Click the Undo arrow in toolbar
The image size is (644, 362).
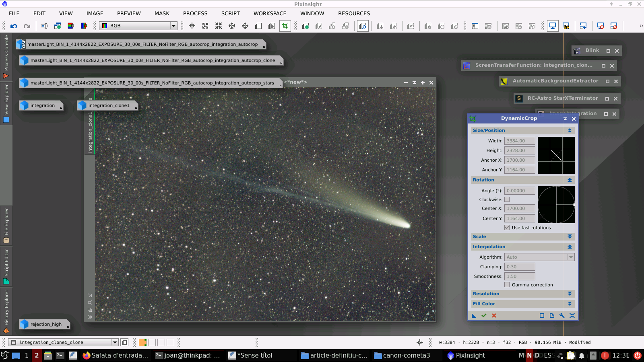[x=14, y=26]
